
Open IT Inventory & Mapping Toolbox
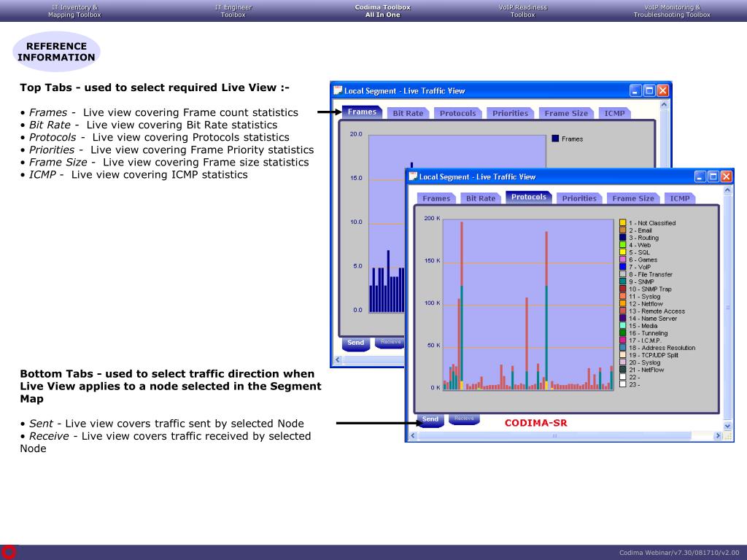[x=74, y=11]
